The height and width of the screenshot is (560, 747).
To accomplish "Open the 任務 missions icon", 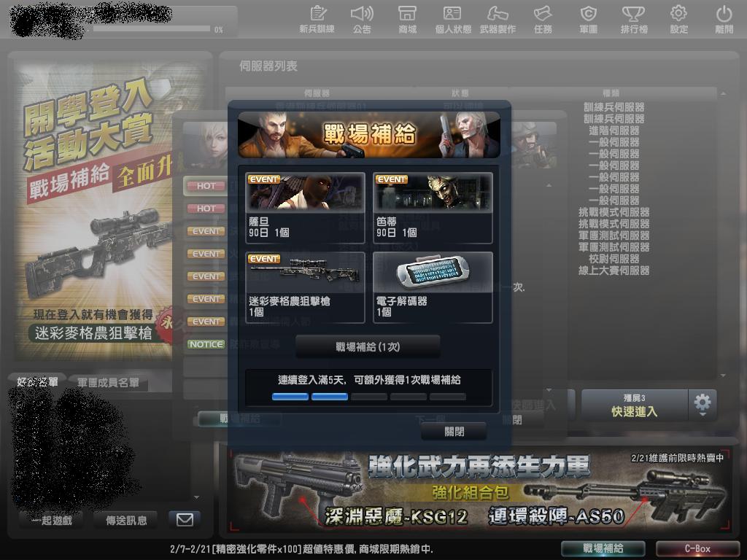I will coord(543,19).
